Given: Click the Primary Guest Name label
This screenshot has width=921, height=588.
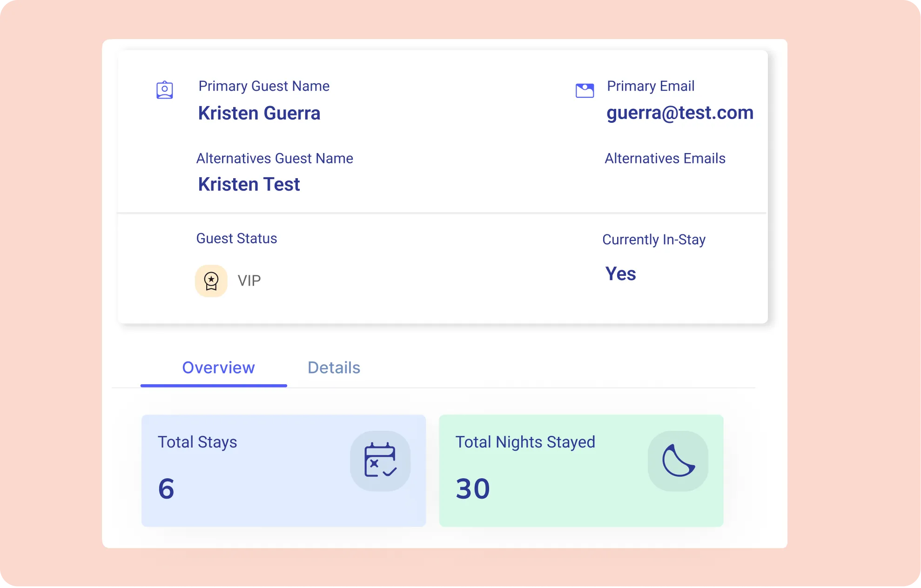Looking at the screenshot, I should (264, 86).
